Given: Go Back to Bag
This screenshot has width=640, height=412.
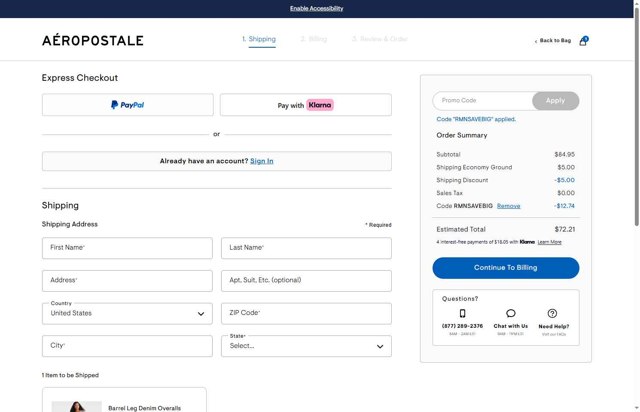Looking at the screenshot, I should click(x=555, y=40).
